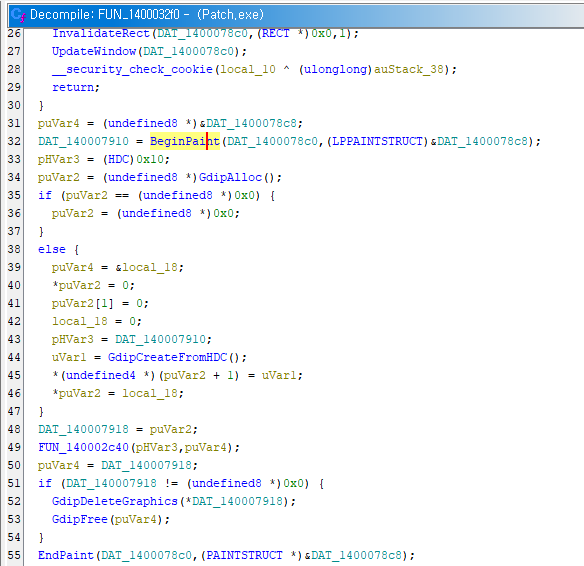
Task: Click the if keyword on line 35
Action: tap(45, 195)
